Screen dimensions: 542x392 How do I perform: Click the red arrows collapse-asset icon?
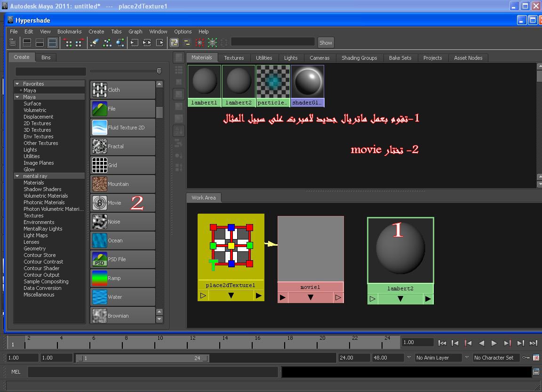(x=200, y=43)
